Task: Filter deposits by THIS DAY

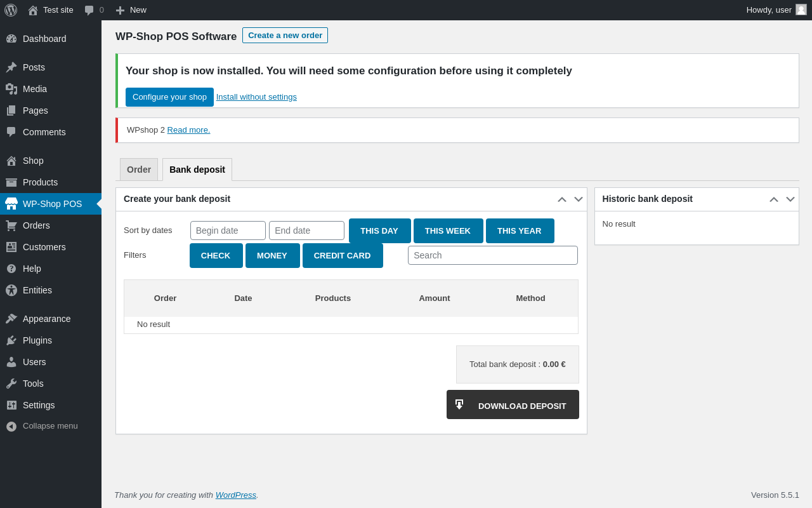Action: click(x=379, y=231)
